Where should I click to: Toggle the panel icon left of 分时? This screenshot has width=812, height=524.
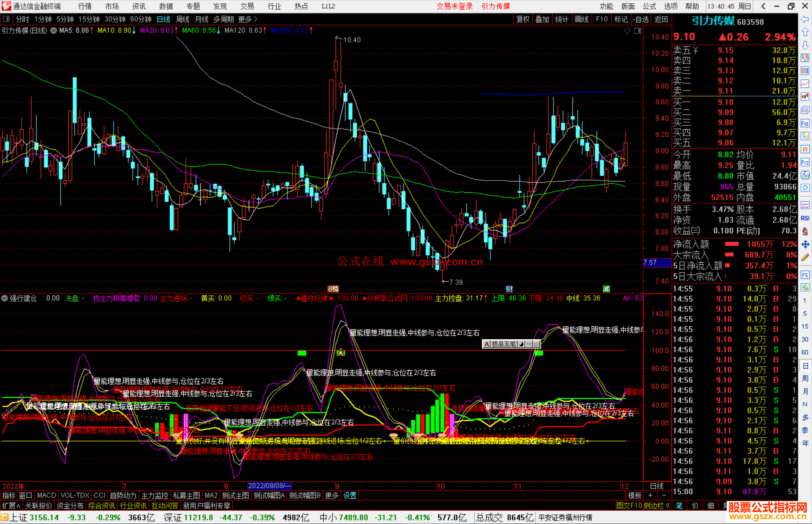pos(6,19)
